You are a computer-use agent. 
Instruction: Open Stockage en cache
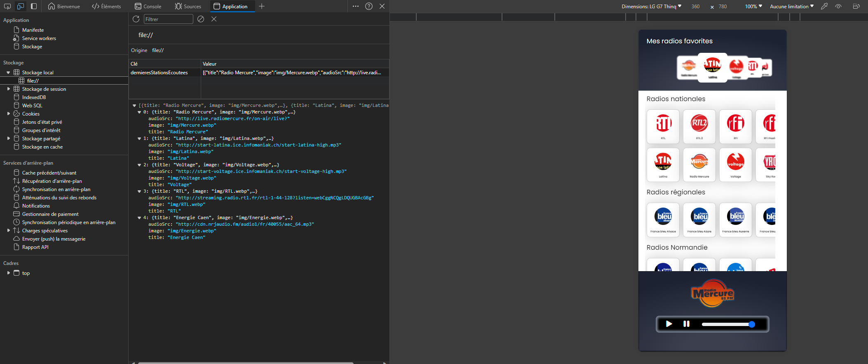click(x=42, y=147)
